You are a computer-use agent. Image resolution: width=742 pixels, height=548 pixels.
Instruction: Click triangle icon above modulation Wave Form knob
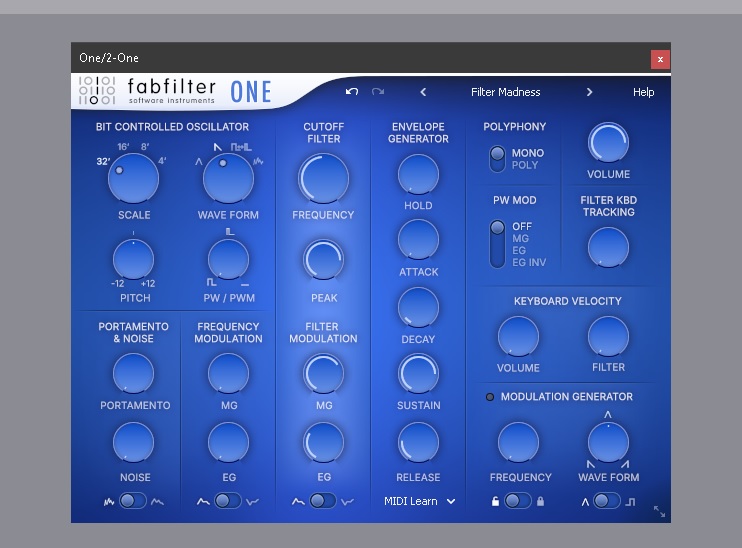point(608,415)
